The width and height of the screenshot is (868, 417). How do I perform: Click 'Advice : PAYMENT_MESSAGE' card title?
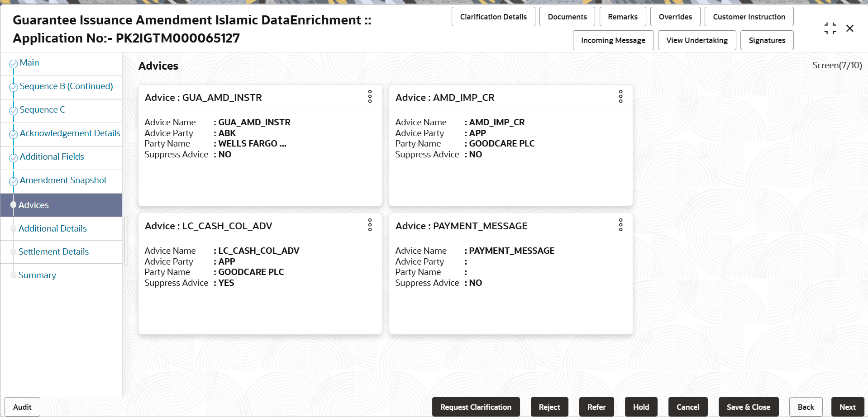[461, 226]
